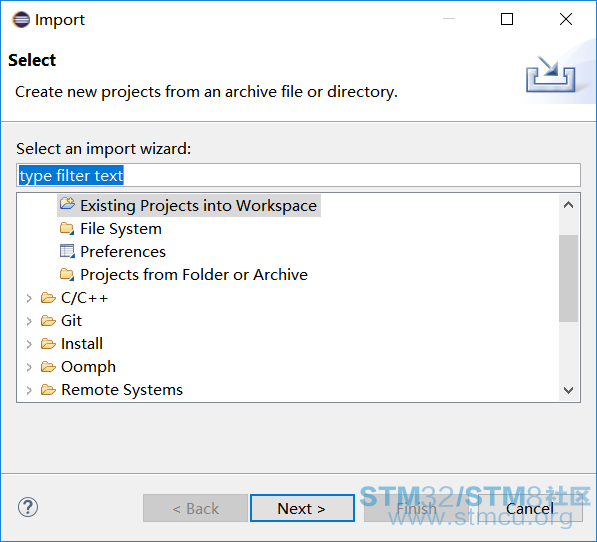The height and width of the screenshot is (542, 597).
Task: Click the Oomph folder icon
Action: [x=48, y=367]
